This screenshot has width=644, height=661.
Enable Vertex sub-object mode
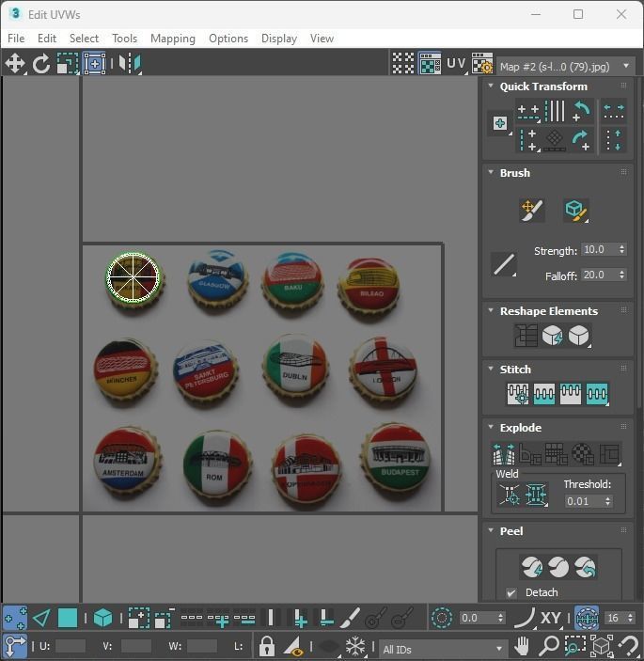[15, 618]
